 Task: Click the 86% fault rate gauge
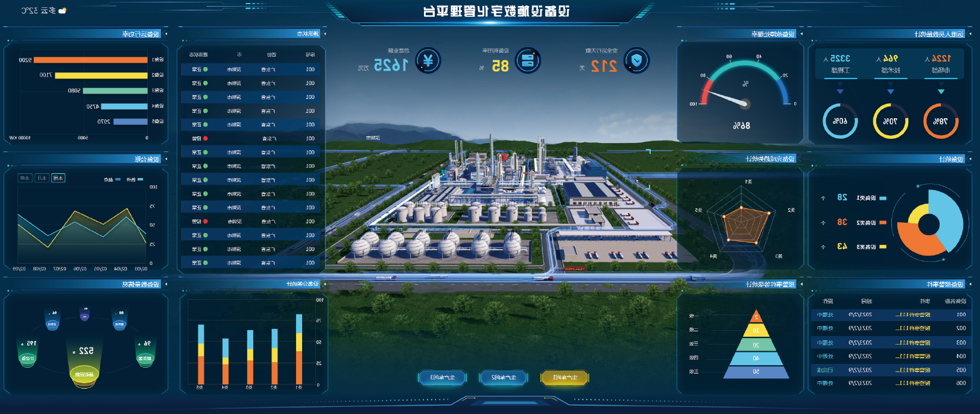click(x=742, y=97)
